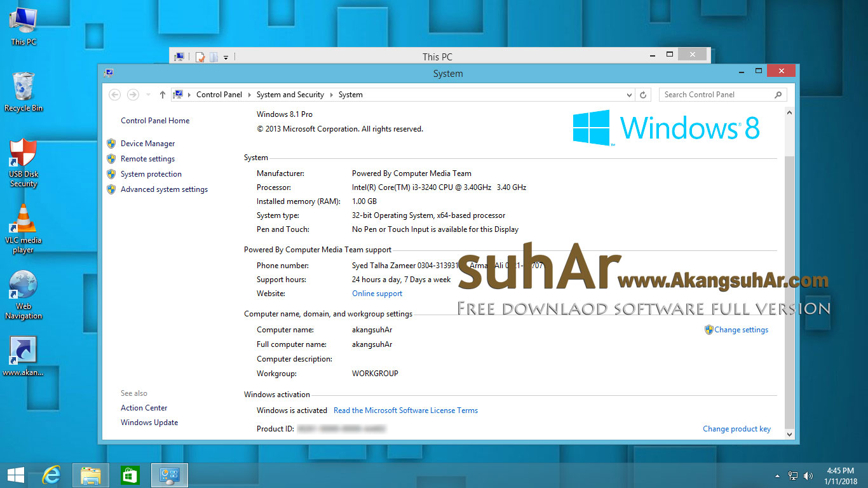This screenshot has height=488, width=868.
Task: Open System protection link
Action: [151, 174]
